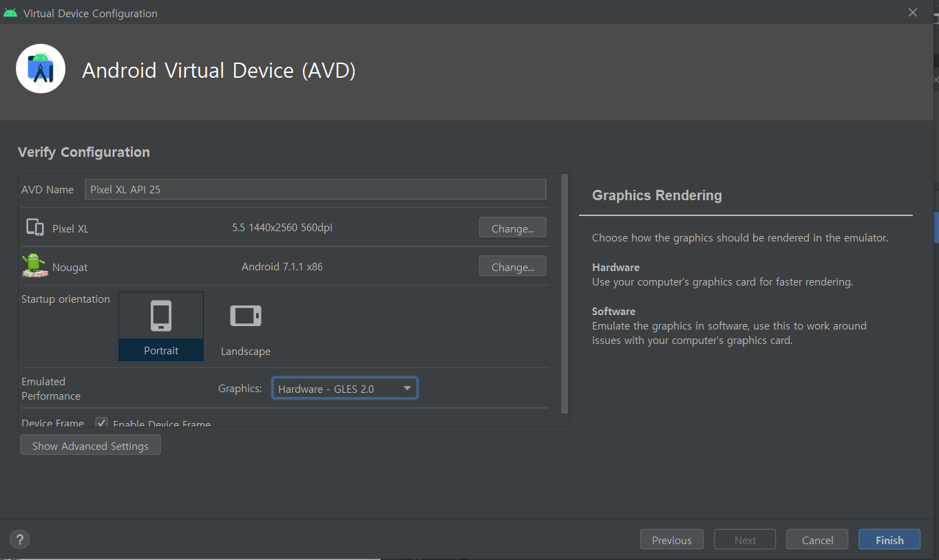Click the 'Graphics Rendering' heading

click(x=657, y=195)
